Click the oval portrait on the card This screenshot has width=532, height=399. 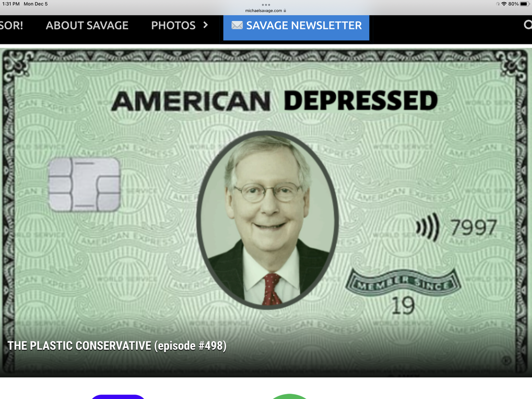pyautogui.click(x=267, y=220)
